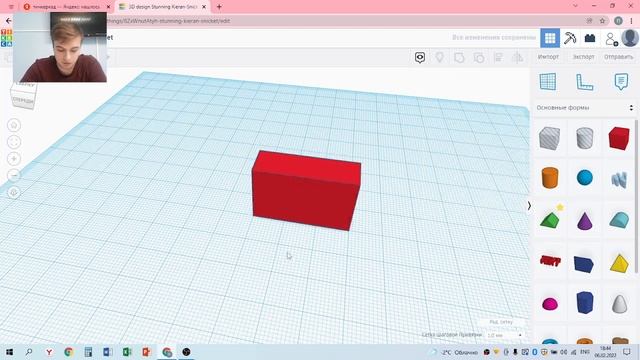The width and height of the screenshot is (640, 360).
Task: Switch to the Bricks mode
Action: click(590, 38)
